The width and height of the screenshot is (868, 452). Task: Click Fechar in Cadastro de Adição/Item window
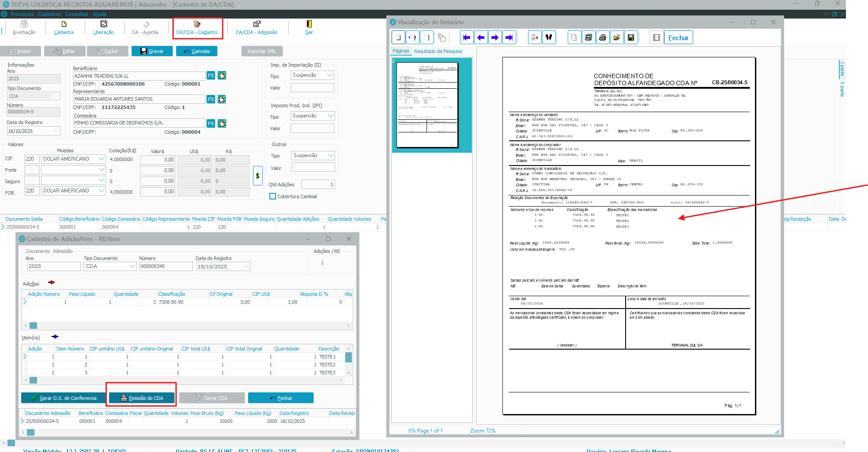click(281, 398)
